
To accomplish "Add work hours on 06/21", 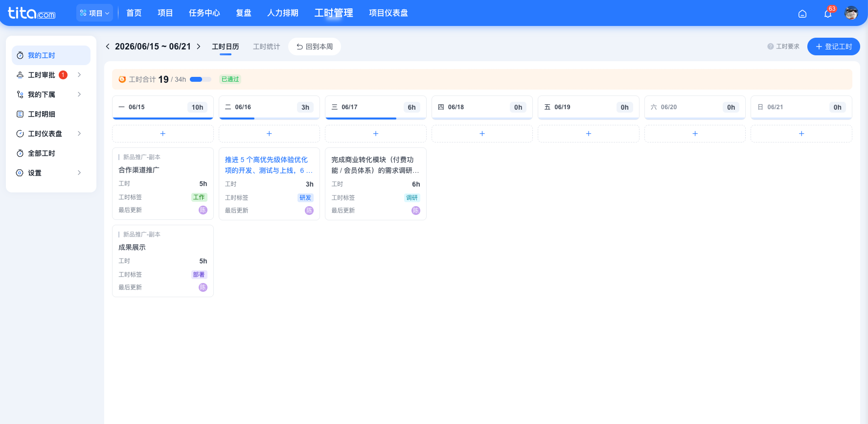I will [x=801, y=134].
